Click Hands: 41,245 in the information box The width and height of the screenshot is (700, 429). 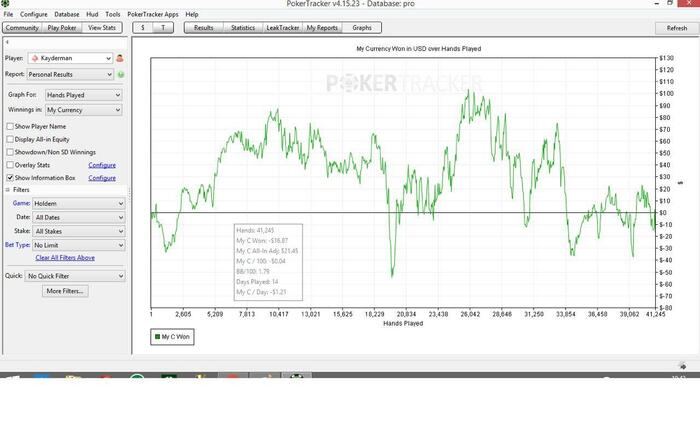tap(255, 230)
